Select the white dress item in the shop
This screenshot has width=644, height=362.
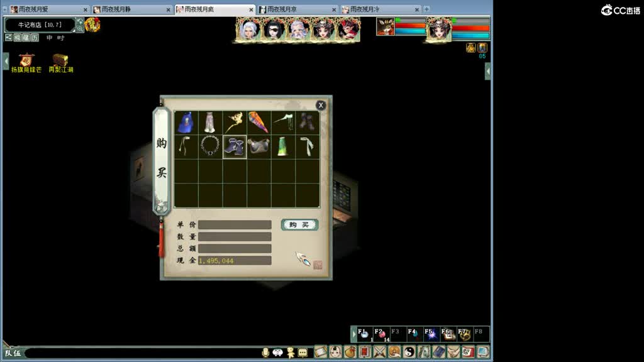(x=210, y=123)
